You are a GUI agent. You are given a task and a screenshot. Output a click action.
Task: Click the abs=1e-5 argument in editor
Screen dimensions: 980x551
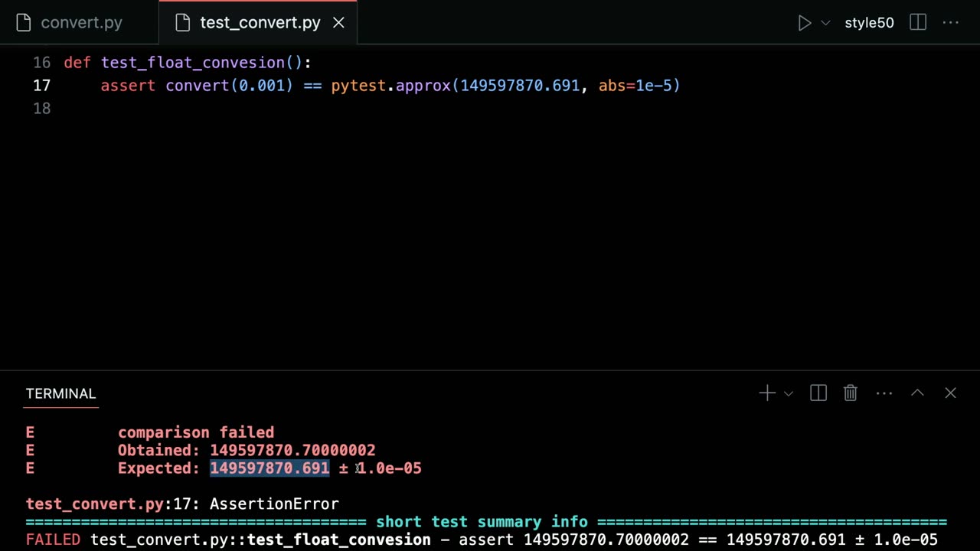(x=635, y=86)
